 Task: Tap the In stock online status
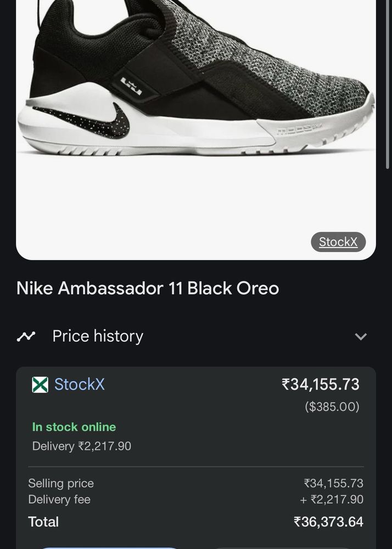pos(74,427)
